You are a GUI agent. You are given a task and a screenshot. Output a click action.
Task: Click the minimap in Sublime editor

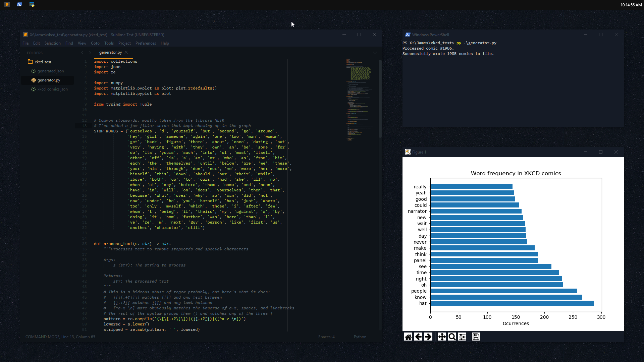[x=360, y=100]
